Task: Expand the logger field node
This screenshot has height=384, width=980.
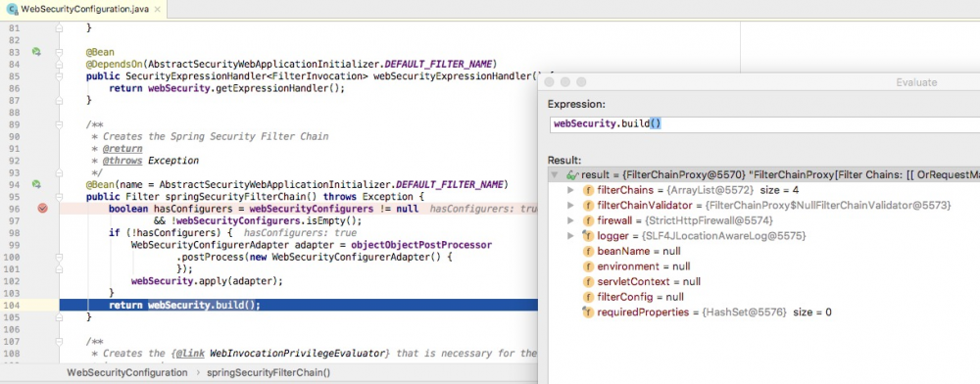Action: click(570, 235)
